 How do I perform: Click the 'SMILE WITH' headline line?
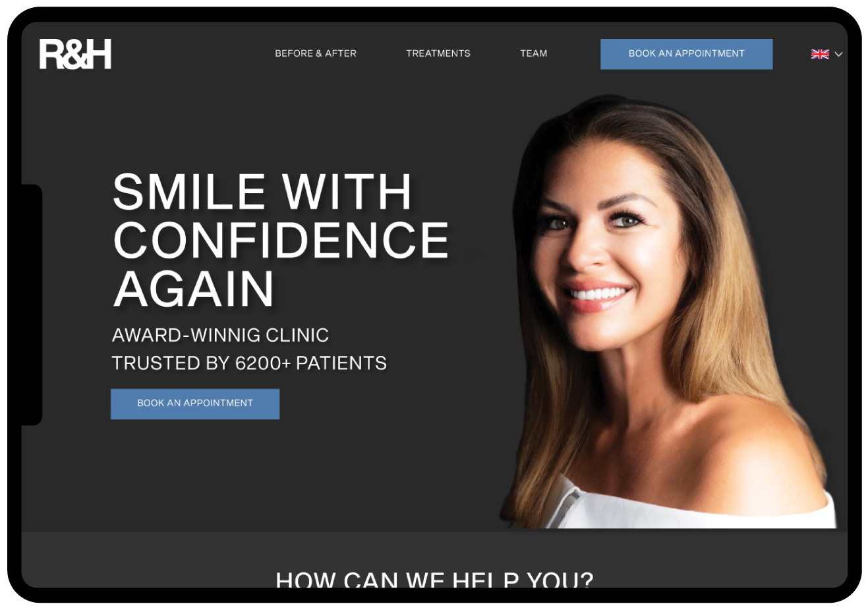(262, 192)
